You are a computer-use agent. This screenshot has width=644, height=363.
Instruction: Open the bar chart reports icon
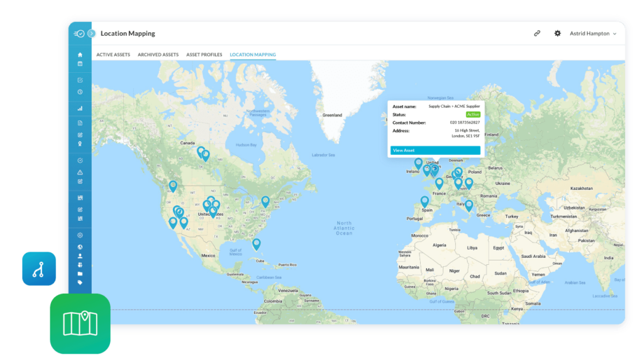(80, 108)
